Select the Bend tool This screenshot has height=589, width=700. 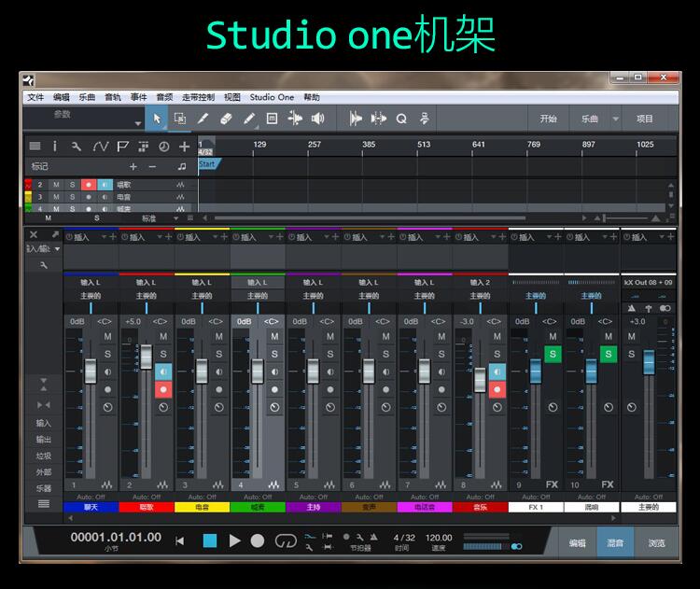[295, 119]
